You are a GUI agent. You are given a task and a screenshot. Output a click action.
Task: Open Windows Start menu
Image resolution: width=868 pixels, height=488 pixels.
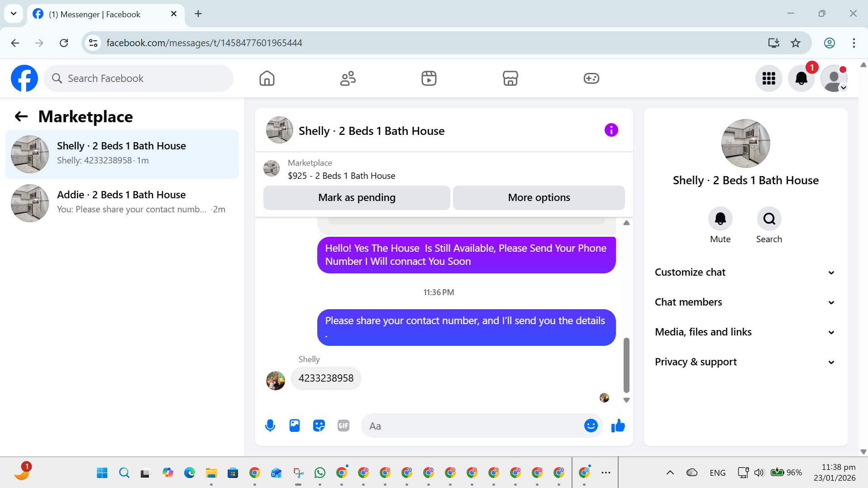102,473
